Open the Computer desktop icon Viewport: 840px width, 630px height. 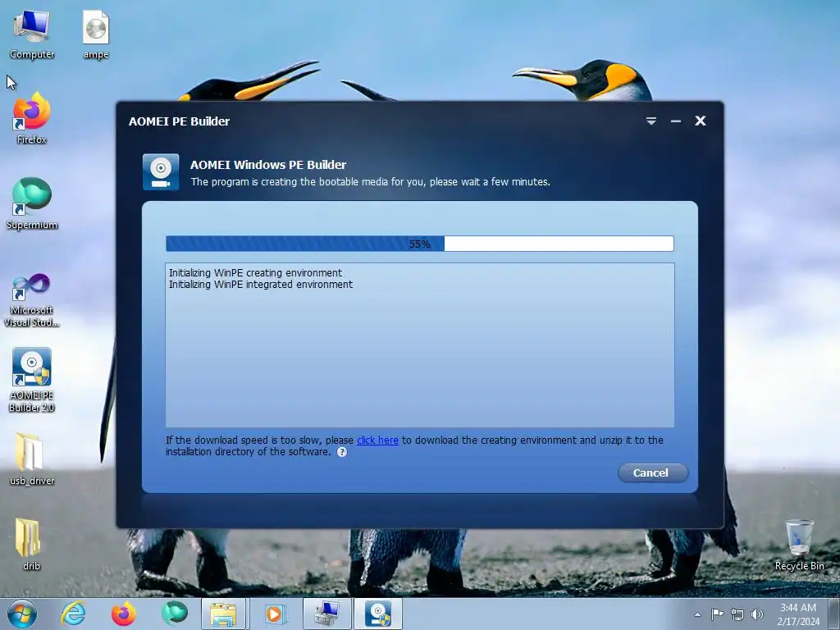tap(32, 34)
